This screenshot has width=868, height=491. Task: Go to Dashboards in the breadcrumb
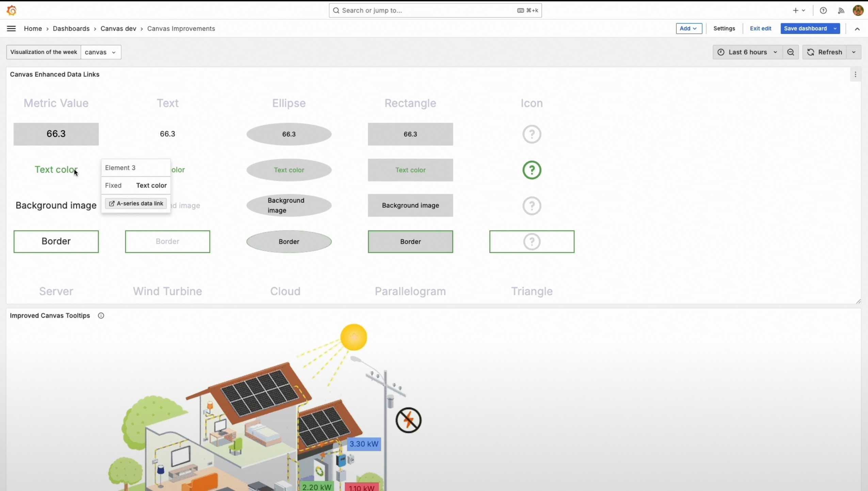point(71,29)
